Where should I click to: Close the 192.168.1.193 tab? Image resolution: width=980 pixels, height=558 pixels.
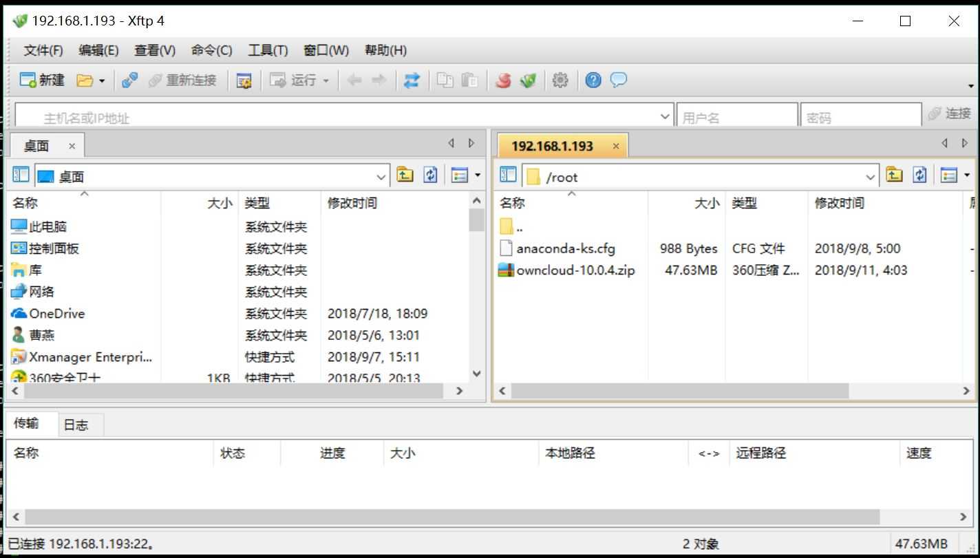[x=616, y=146]
